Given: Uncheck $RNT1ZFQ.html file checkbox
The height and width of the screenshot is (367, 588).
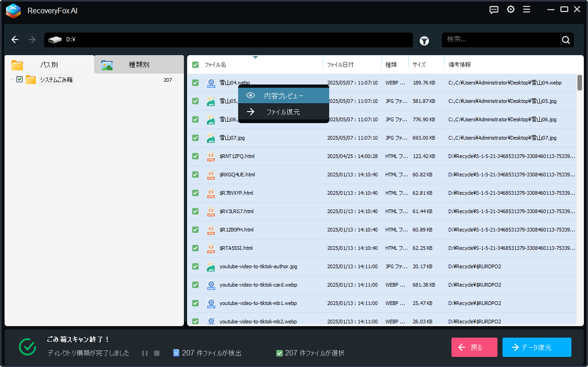Looking at the screenshot, I should (195, 156).
